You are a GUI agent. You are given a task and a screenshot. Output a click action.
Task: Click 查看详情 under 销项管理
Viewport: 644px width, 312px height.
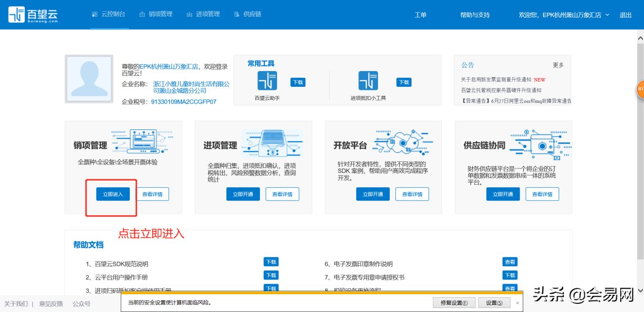click(x=153, y=194)
